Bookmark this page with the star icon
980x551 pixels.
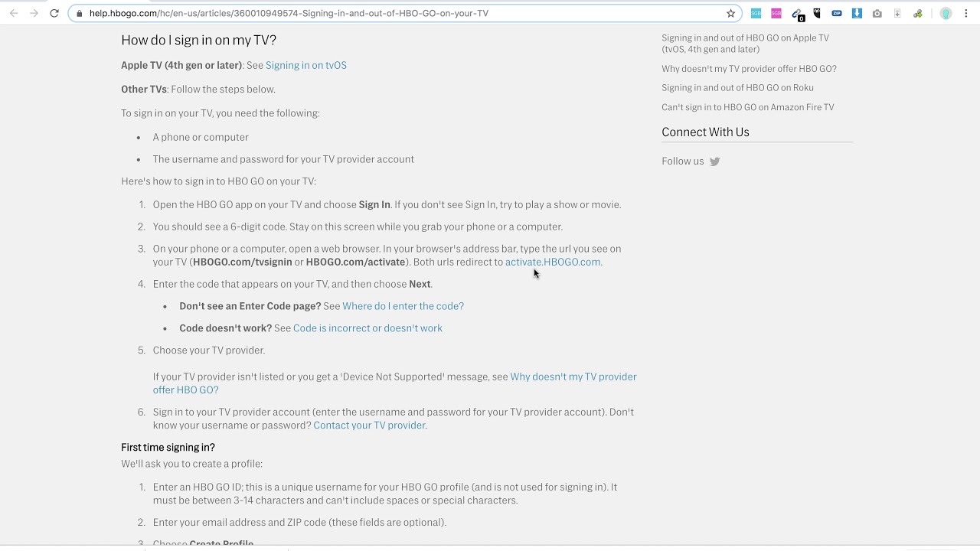point(730,13)
